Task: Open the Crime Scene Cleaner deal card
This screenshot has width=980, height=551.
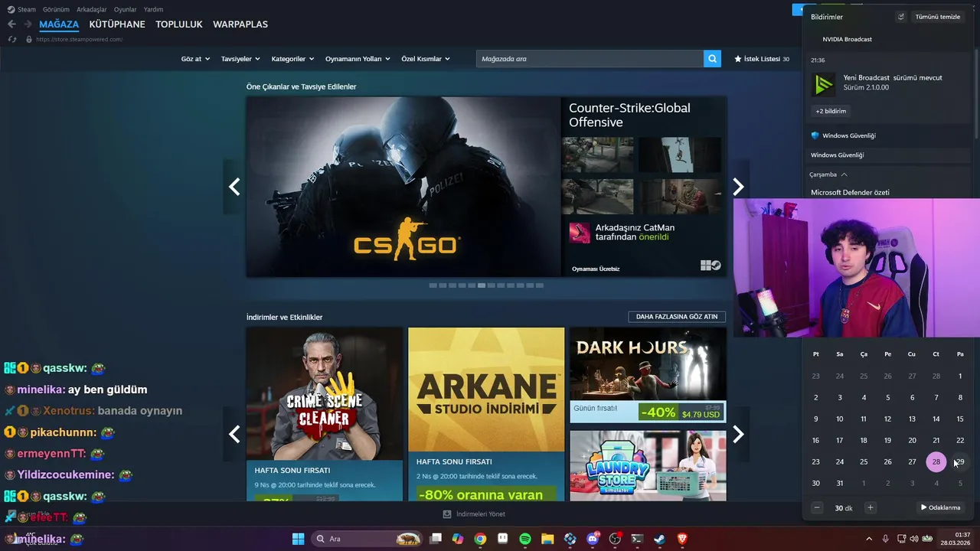Action: 325,415
